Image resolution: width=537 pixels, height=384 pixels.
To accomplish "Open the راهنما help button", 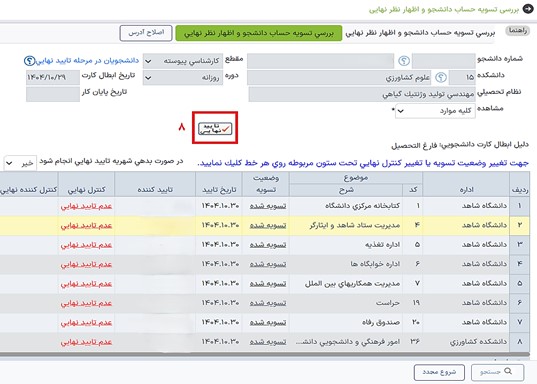I will (517, 31).
